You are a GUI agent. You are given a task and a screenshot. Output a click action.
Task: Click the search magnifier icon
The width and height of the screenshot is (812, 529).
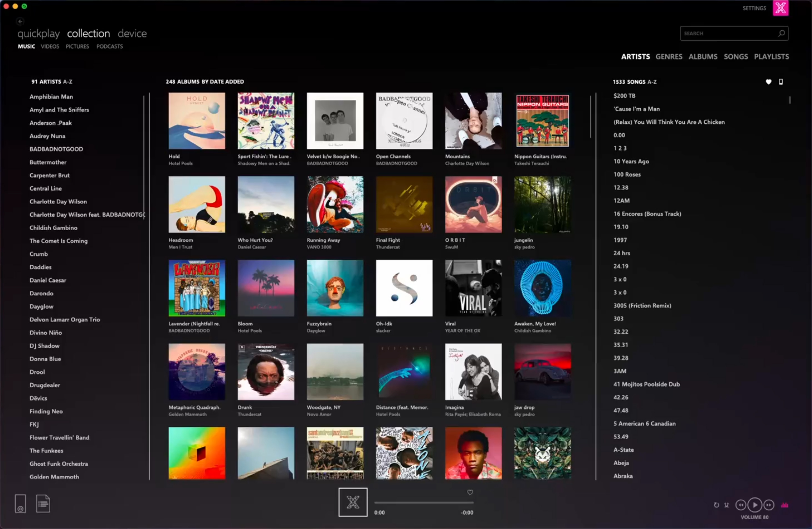[781, 33]
